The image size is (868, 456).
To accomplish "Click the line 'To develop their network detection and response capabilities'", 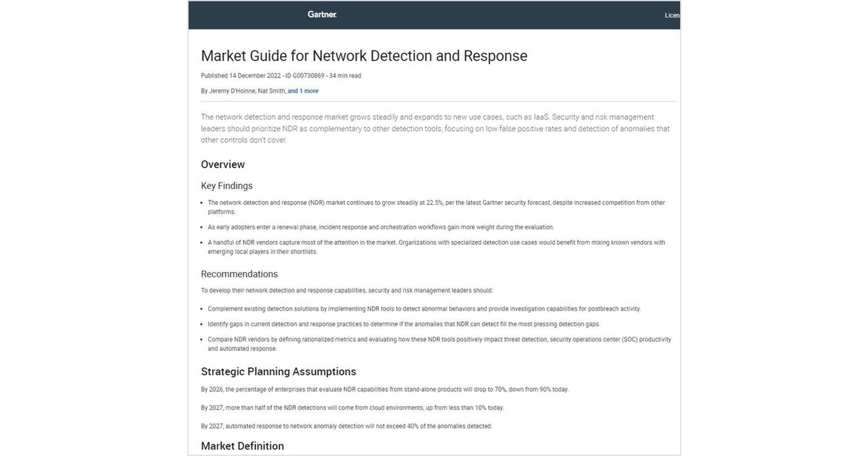I will click(x=346, y=290).
